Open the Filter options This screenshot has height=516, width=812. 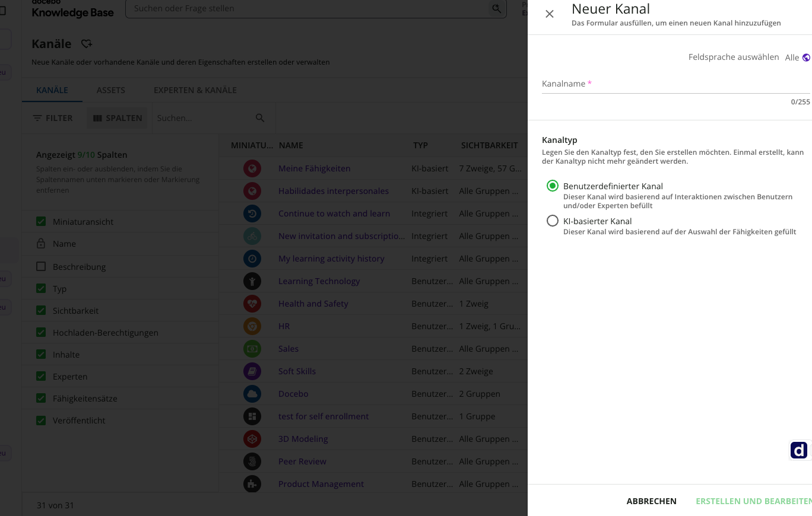pyautogui.click(x=53, y=118)
